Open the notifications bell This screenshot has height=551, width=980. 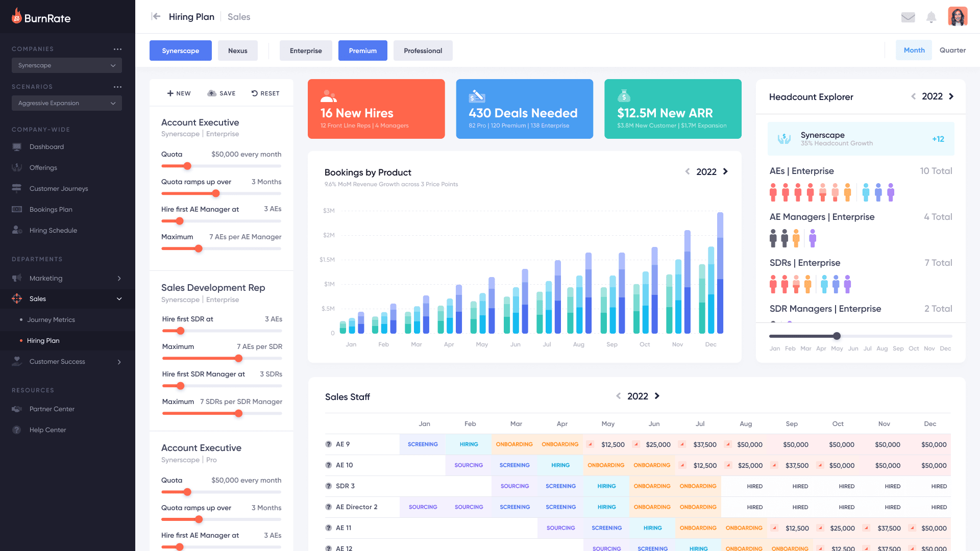tap(932, 17)
